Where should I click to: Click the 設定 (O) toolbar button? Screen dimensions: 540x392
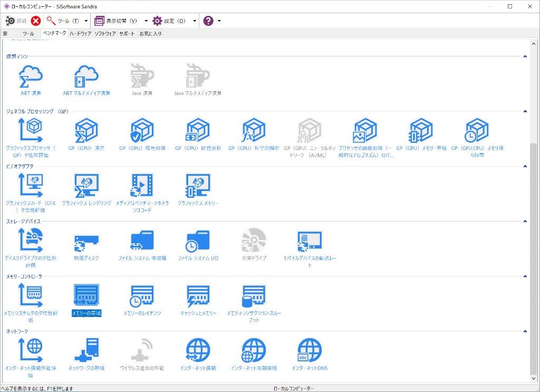(169, 21)
